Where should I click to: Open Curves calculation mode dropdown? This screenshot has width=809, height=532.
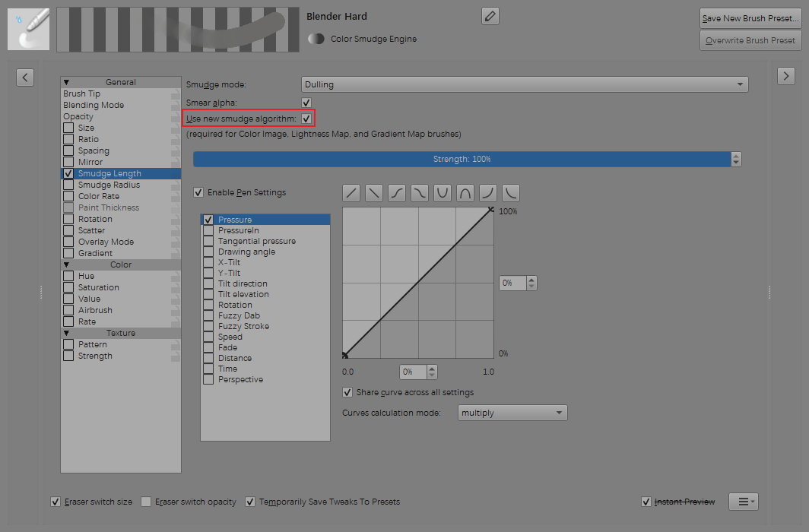coord(512,413)
